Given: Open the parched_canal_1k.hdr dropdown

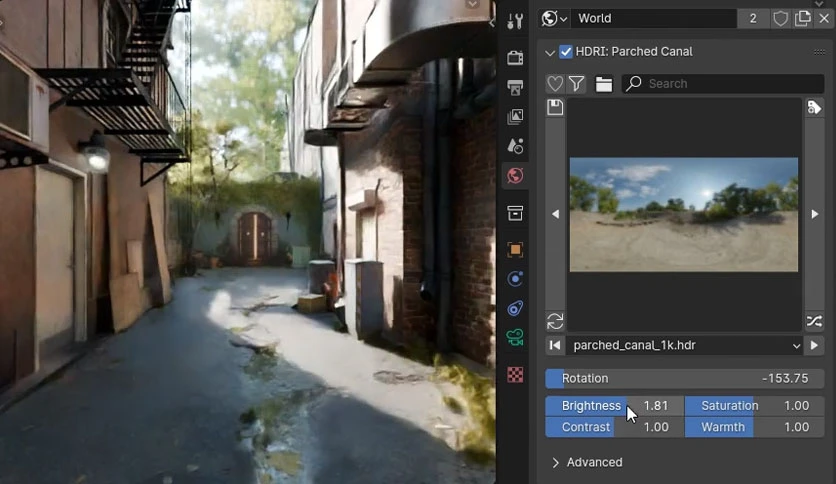Looking at the screenshot, I should click(x=685, y=345).
